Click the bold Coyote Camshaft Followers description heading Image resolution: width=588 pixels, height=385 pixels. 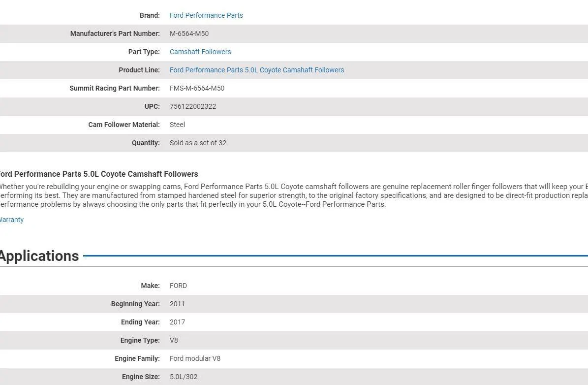pyautogui.click(x=98, y=174)
